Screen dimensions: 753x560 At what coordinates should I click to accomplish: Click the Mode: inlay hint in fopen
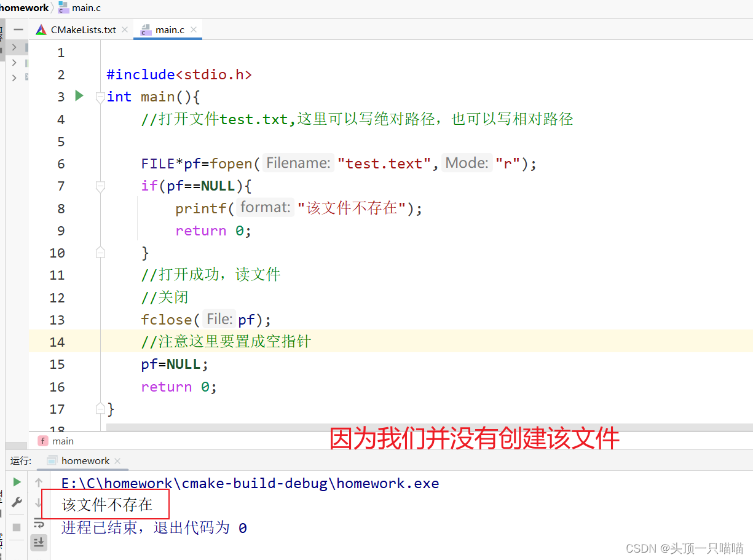(x=467, y=163)
